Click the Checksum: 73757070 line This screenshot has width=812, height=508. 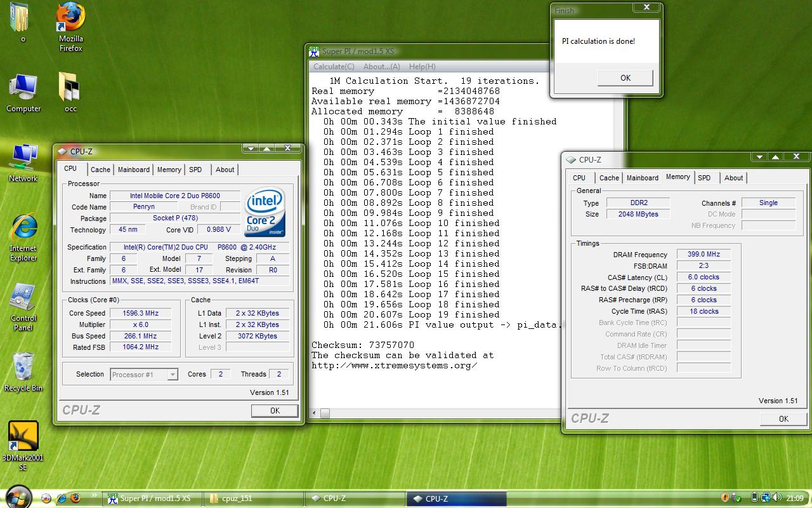click(x=363, y=345)
